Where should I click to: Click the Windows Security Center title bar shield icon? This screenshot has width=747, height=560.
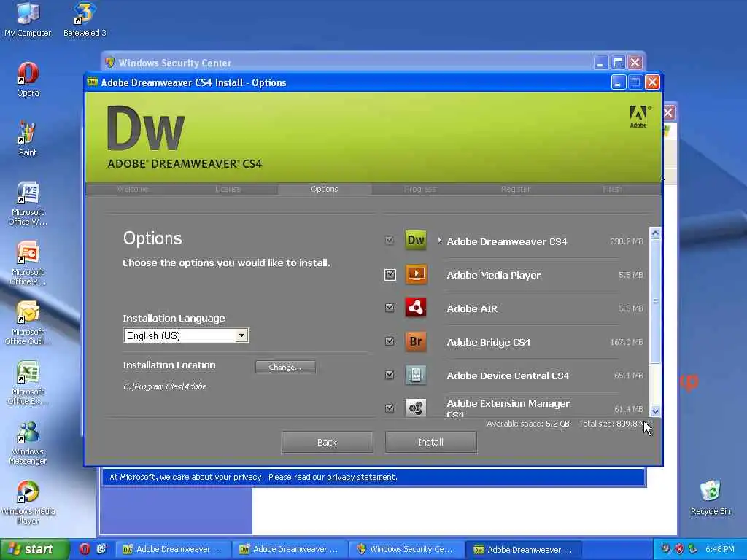point(109,63)
